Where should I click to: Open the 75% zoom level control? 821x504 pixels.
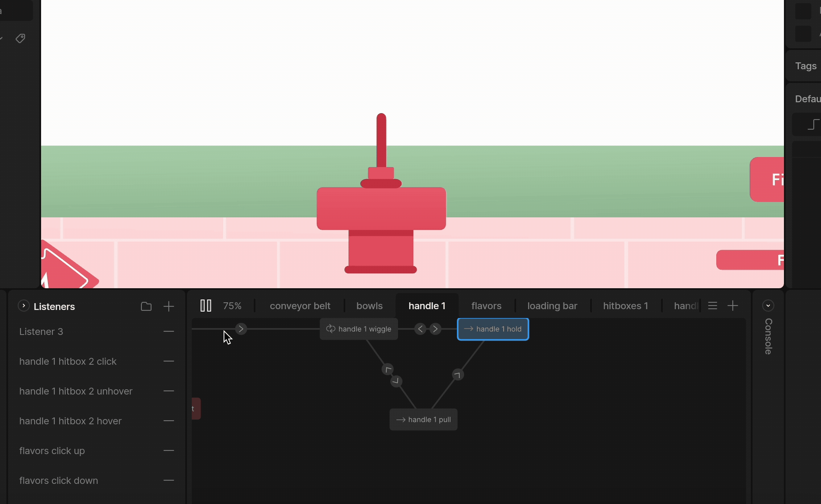tap(232, 306)
